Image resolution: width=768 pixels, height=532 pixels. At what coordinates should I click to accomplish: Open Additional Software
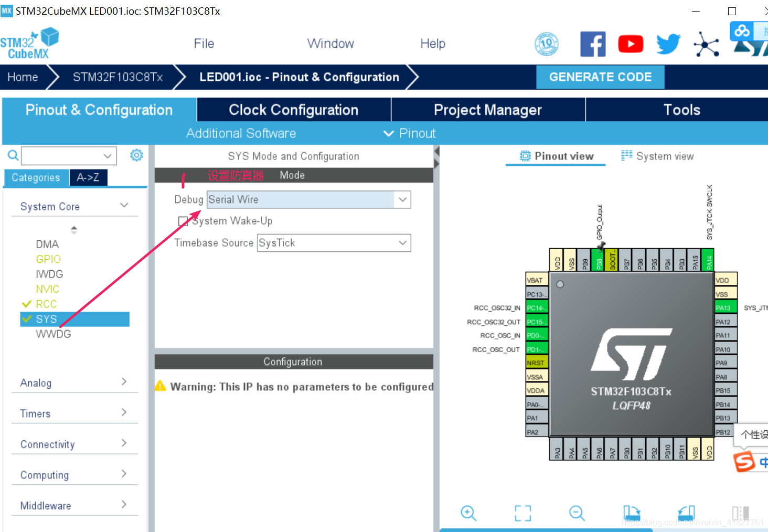[241, 133]
